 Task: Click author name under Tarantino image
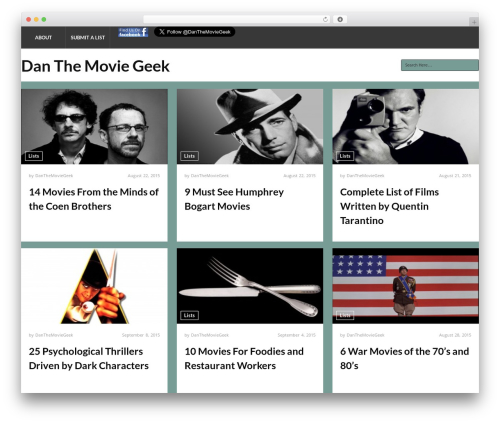pos(365,176)
